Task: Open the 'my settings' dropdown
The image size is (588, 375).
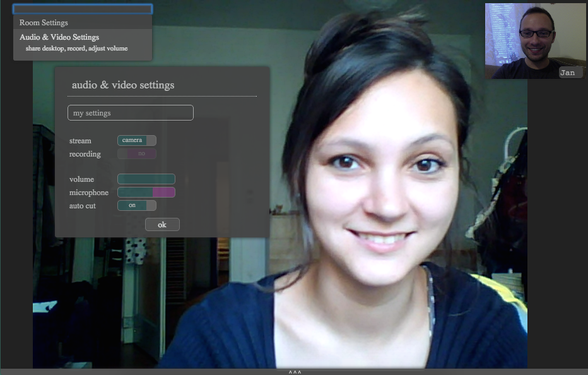Action: tap(131, 112)
